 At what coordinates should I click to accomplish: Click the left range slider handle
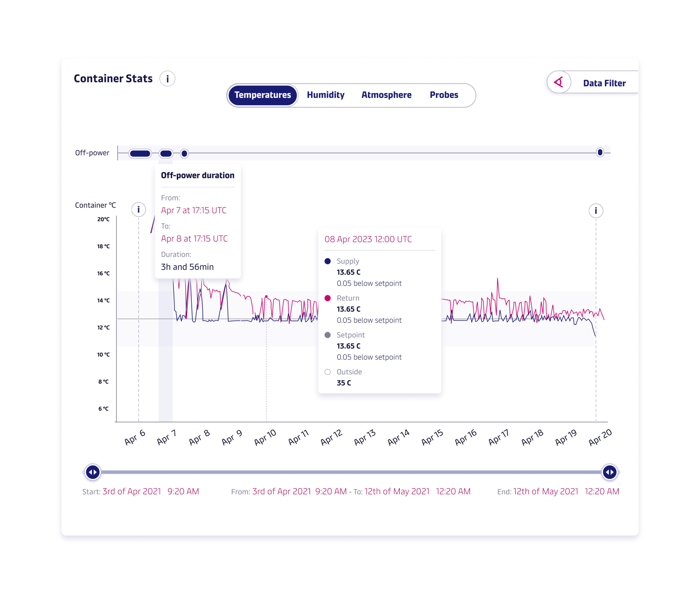[93, 472]
